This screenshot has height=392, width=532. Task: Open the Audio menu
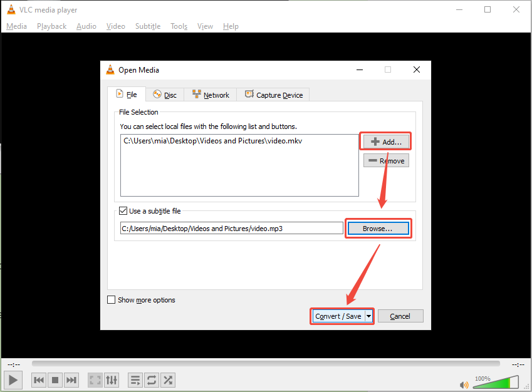click(86, 26)
